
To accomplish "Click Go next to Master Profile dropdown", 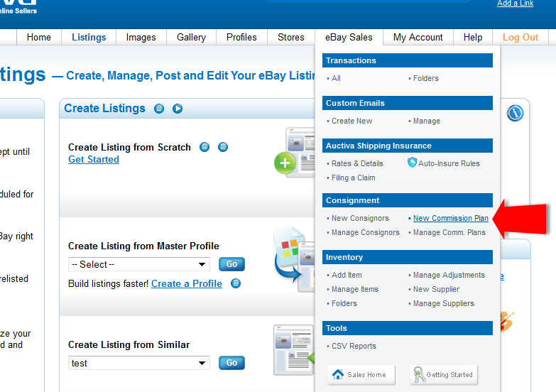I will tap(231, 264).
